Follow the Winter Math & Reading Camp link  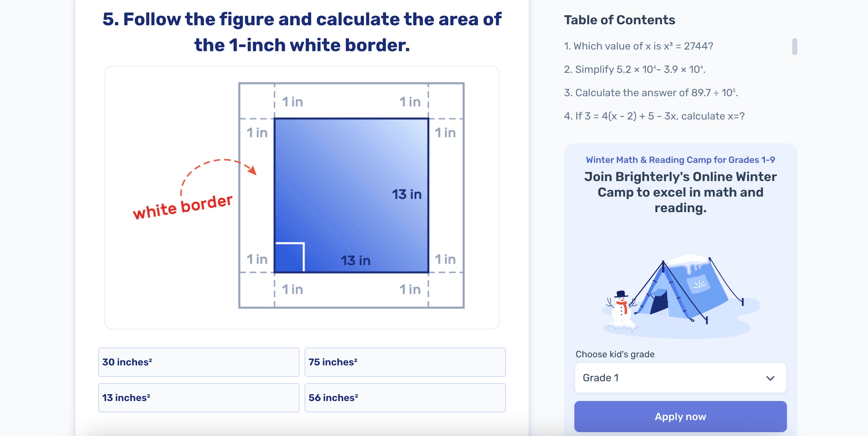point(680,160)
